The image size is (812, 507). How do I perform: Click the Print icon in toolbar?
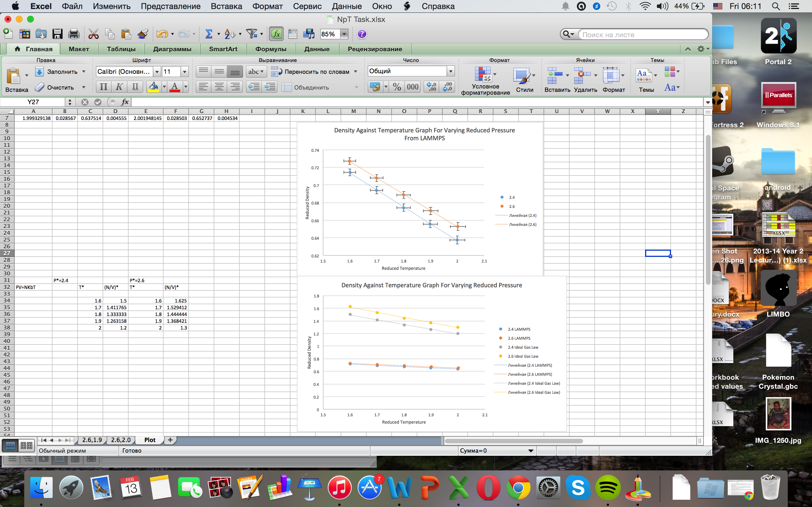[x=74, y=34]
